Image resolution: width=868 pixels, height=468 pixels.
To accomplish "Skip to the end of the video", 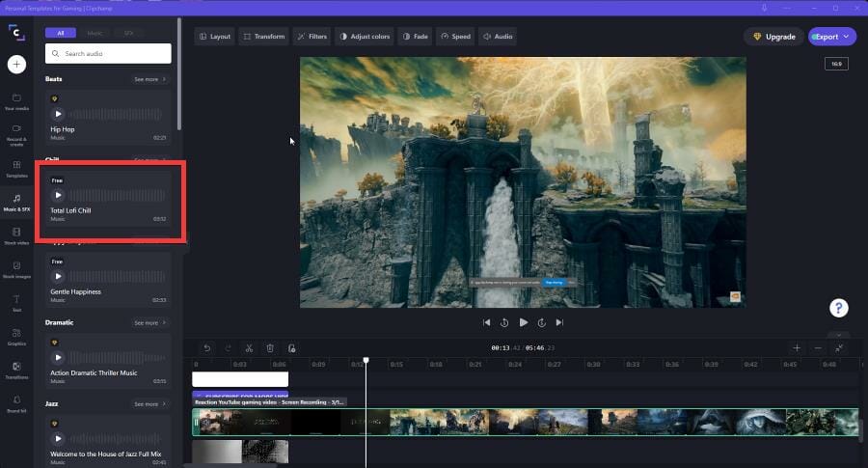I will (559, 322).
